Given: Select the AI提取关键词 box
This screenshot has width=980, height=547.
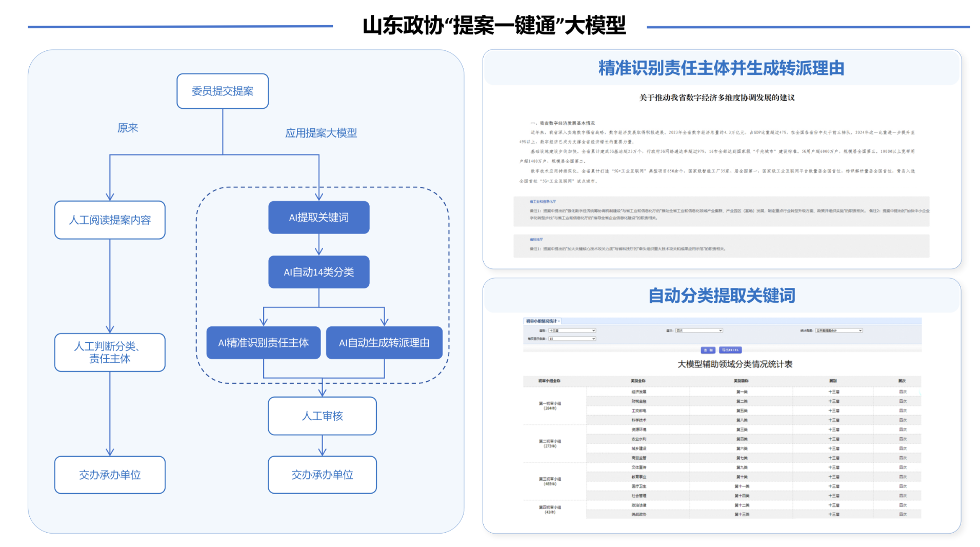Looking at the screenshot, I should point(318,218).
